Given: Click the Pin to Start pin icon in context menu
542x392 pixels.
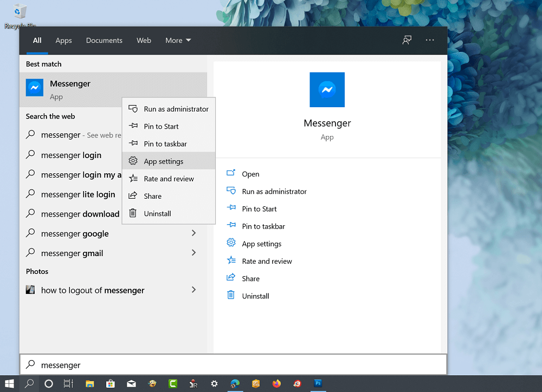Looking at the screenshot, I should pyautogui.click(x=133, y=126).
